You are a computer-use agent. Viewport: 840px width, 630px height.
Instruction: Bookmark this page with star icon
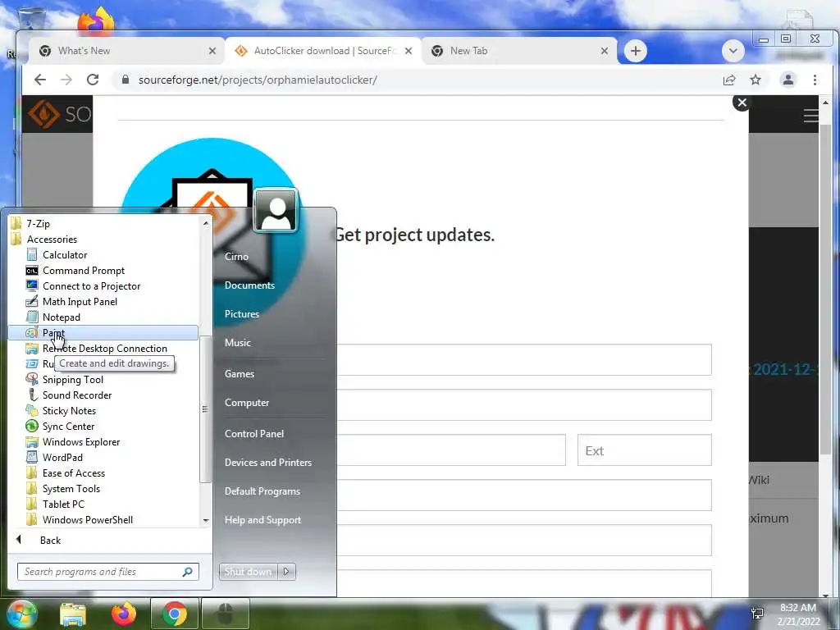click(756, 80)
